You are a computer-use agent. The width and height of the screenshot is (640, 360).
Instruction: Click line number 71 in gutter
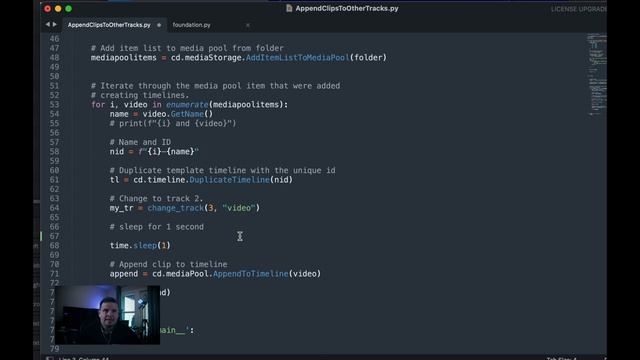pos(54,273)
